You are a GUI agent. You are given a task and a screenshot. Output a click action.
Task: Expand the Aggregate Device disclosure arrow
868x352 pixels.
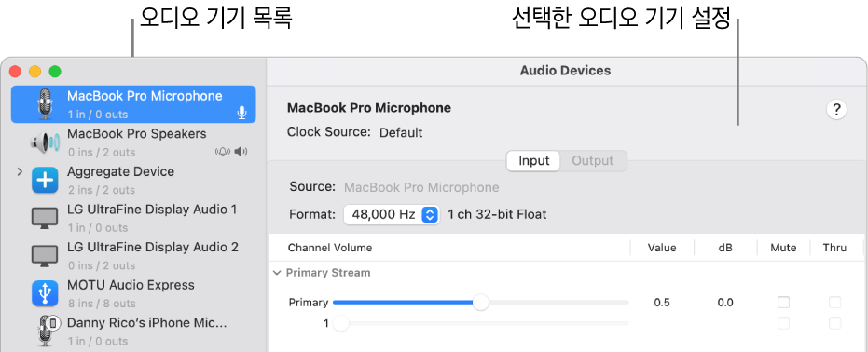click(20, 172)
